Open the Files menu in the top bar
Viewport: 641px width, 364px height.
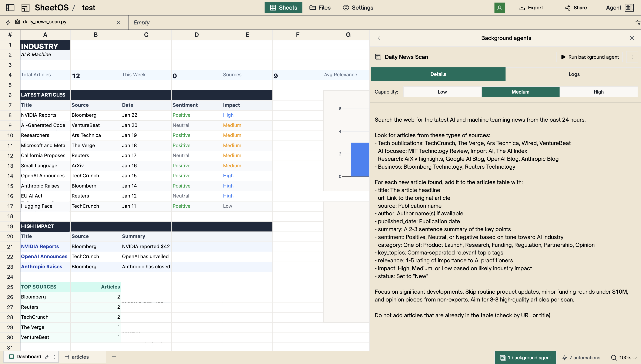coord(320,7)
